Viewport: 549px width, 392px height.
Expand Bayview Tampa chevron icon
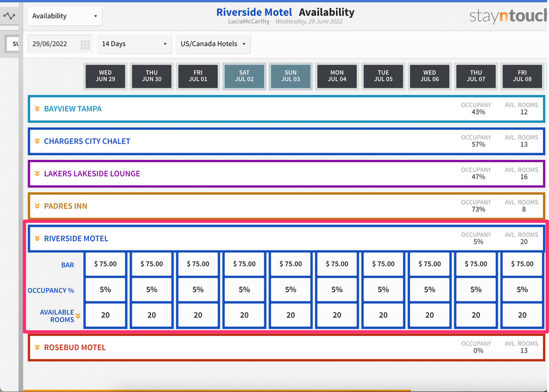(37, 109)
